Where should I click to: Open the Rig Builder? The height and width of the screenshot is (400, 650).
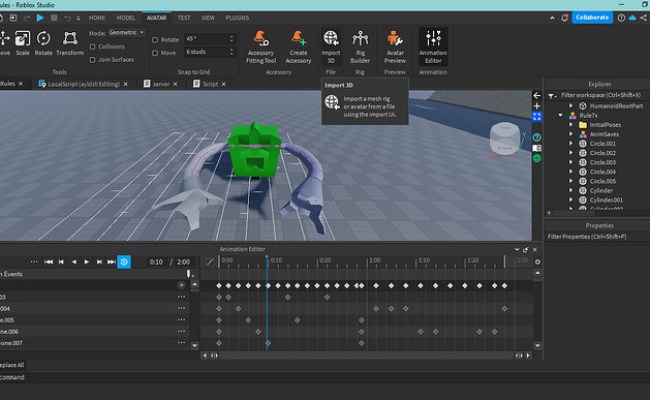360,46
